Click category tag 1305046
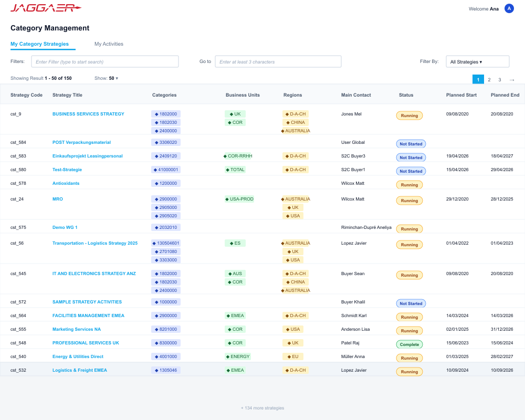 166,371
